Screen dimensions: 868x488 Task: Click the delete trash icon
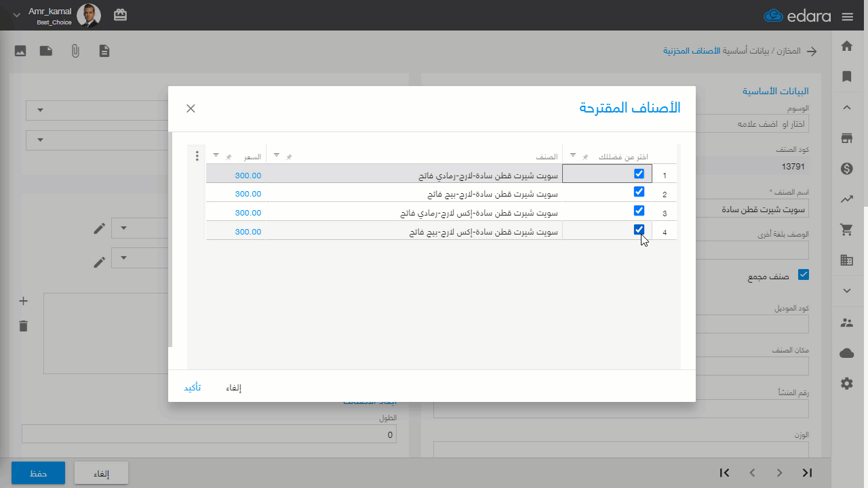pyautogui.click(x=23, y=326)
